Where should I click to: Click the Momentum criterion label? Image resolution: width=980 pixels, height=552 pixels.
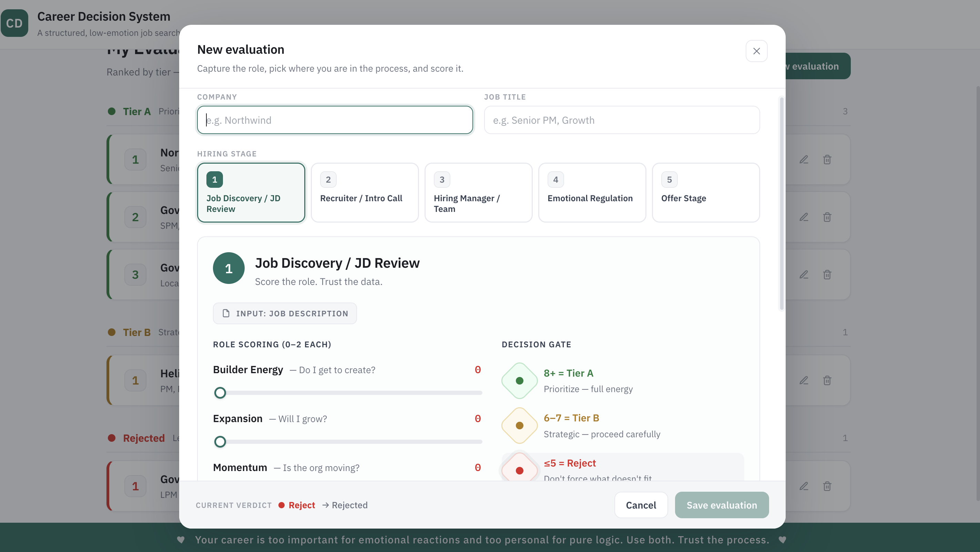pos(240,468)
